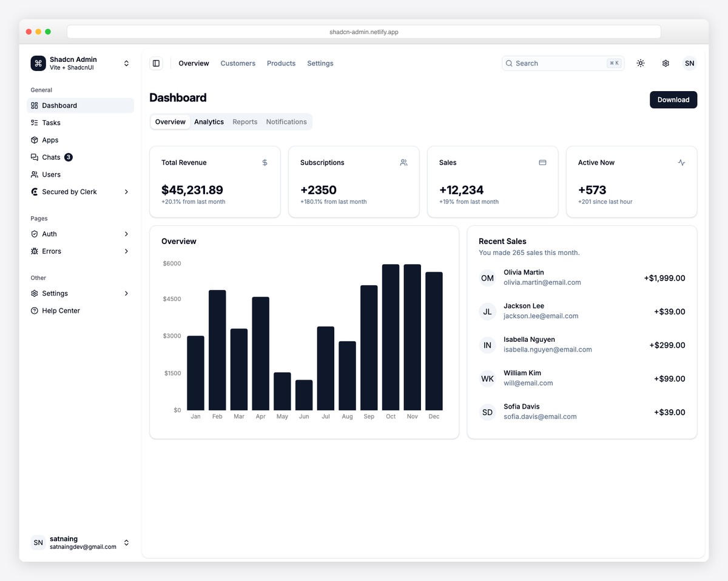Open the Customers page from top navigation
The width and height of the screenshot is (728, 581).
tap(238, 63)
